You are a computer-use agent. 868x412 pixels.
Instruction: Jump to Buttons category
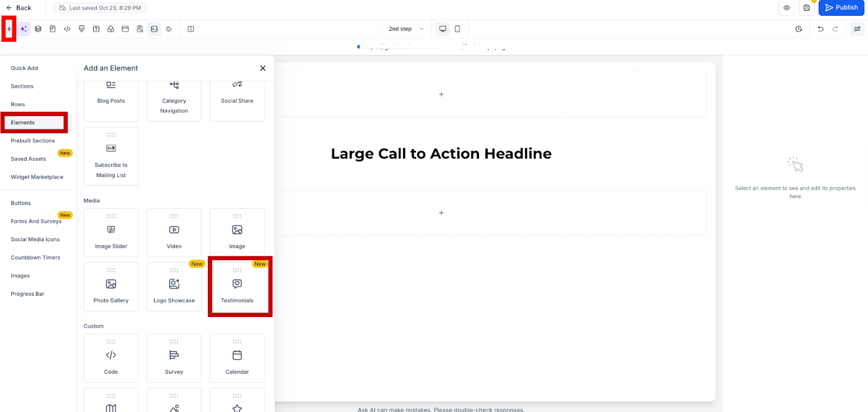21,204
